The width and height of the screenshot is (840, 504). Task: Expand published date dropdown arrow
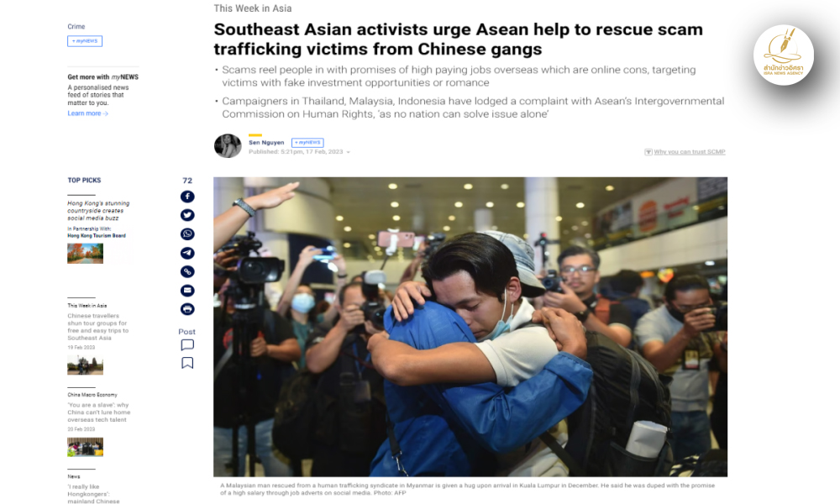(x=349, y=152)
